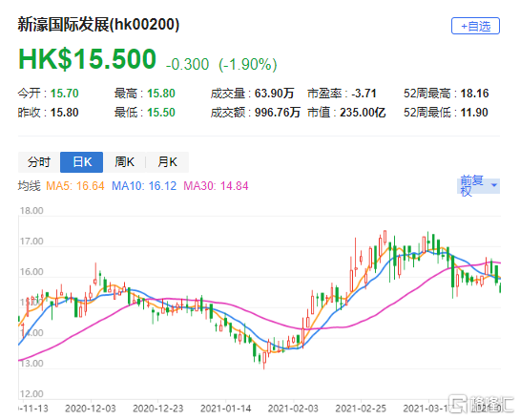Click the 52周最低 value 11.90

point(474,113)
